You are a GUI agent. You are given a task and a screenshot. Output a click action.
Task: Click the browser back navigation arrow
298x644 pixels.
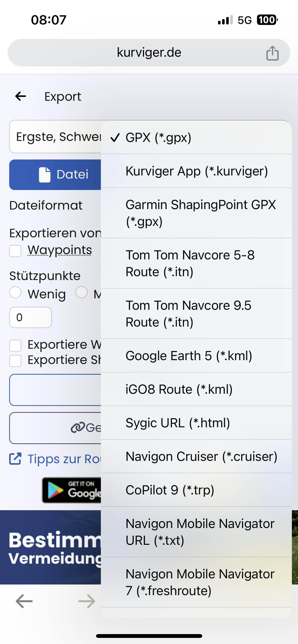coord(24,601)
